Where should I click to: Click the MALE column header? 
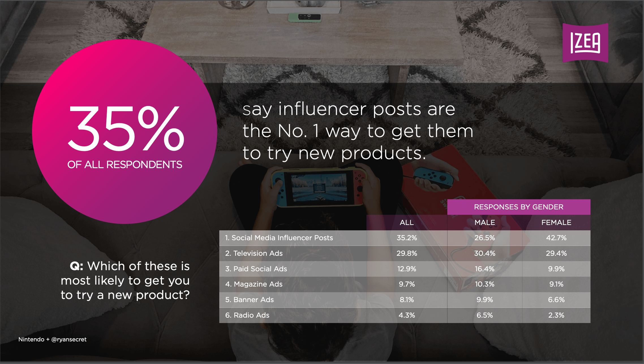point(485,222)
